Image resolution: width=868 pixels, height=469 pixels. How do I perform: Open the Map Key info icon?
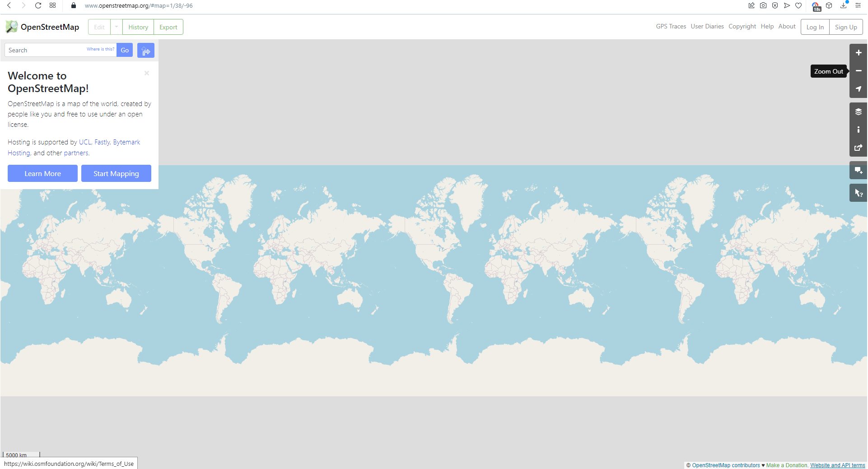(x=858, y=130)
